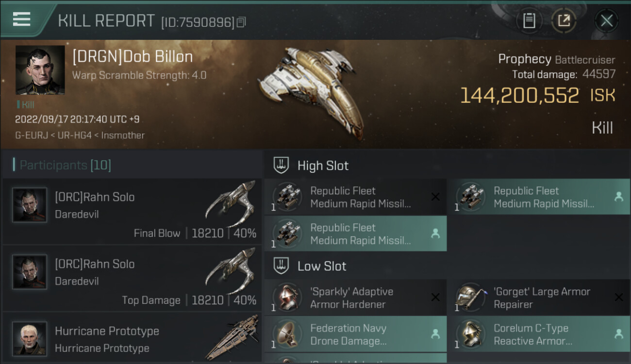Click the clipboard report icon
The width and height of the screenshot is (631, 364).
pos(529,20)
